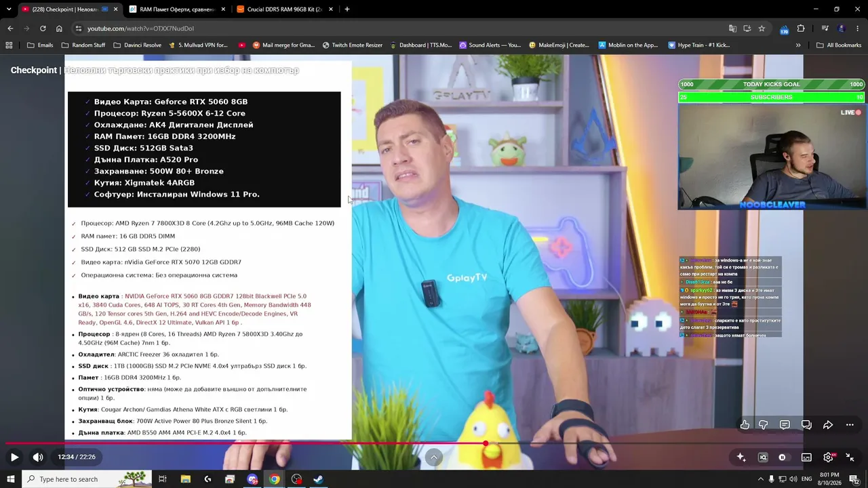Close the Crucial DDR5 RAM tab
The height and width of the screenshot is (488, 868).
[x=331, y=9]
